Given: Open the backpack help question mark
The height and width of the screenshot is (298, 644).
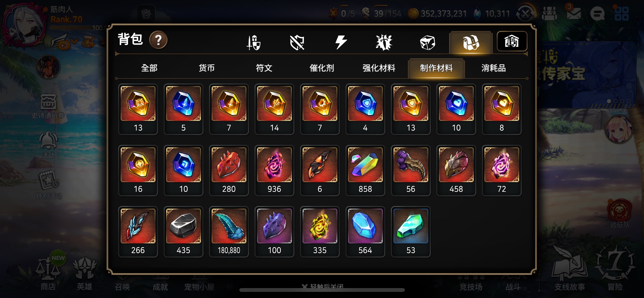Looking at the screenshot, I should pyautogui.click(x=158, y=40).
